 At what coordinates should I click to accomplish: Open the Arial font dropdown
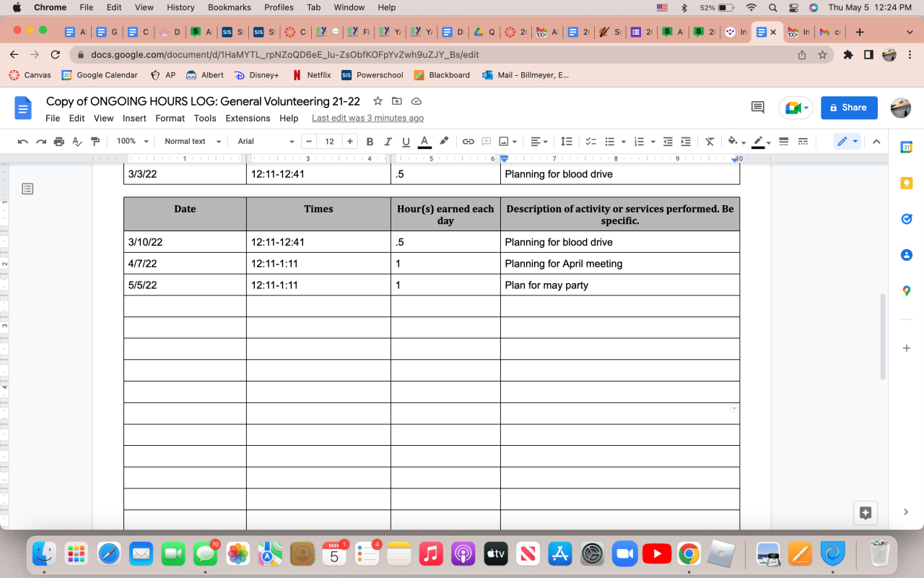266,142
